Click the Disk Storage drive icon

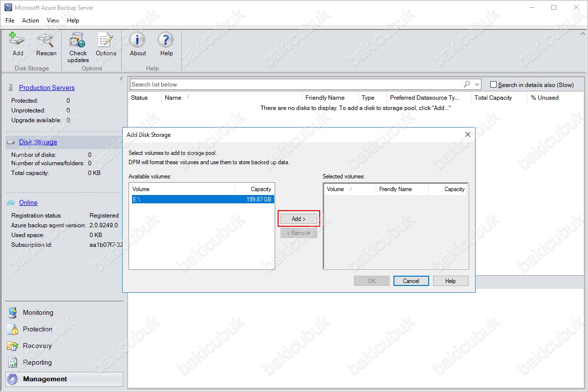tap(11, 142)
